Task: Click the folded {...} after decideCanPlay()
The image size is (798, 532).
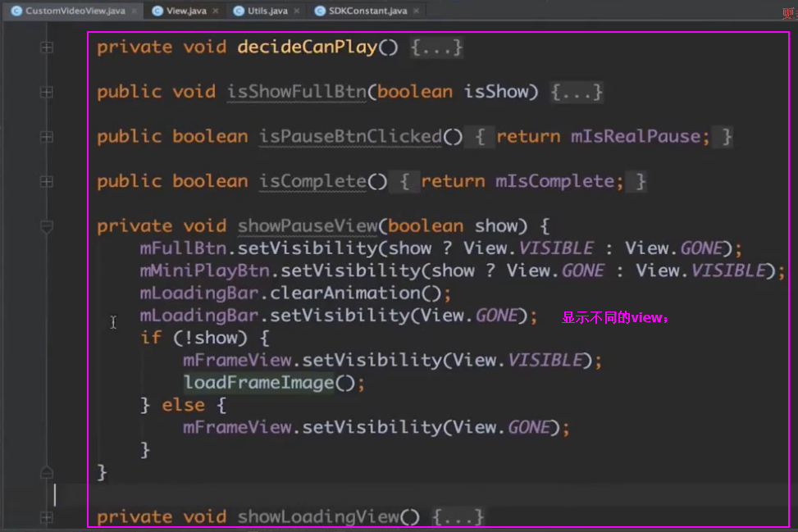Action: tap(436, 48)
